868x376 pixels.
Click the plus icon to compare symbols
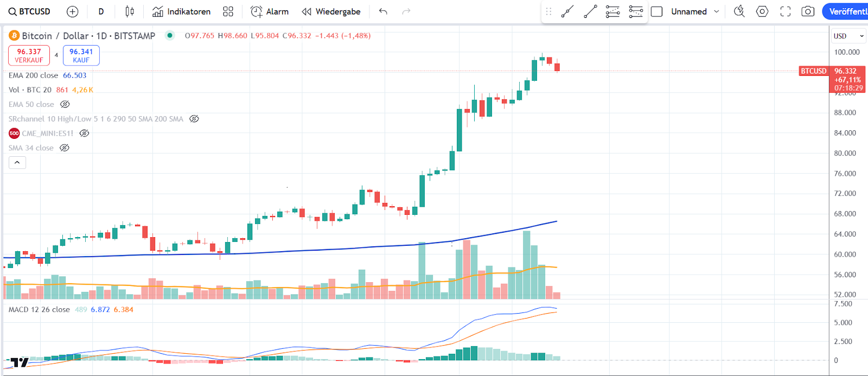(72, 11)
